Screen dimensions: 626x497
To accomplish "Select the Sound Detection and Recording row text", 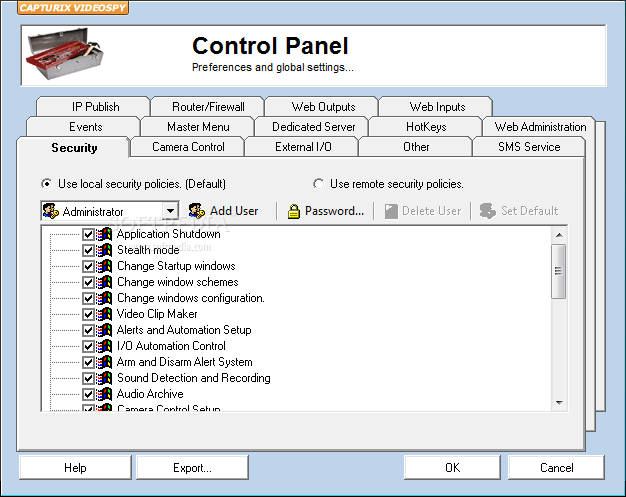I will 194,378.
